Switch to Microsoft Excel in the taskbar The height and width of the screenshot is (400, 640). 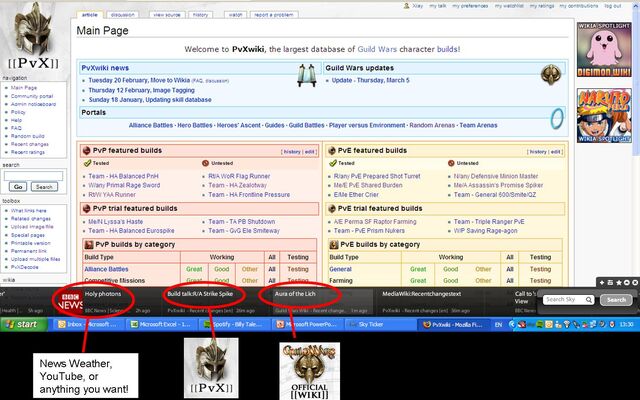tap(162, 324)
